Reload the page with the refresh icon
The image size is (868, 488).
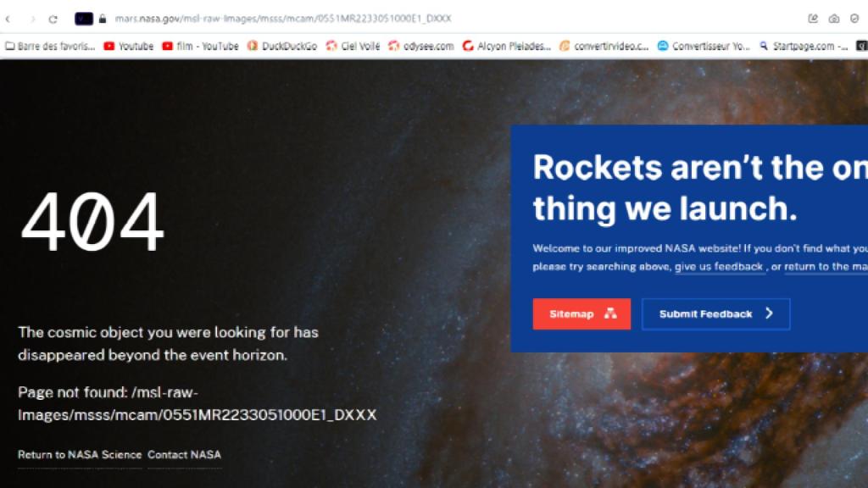coord(53,19)
